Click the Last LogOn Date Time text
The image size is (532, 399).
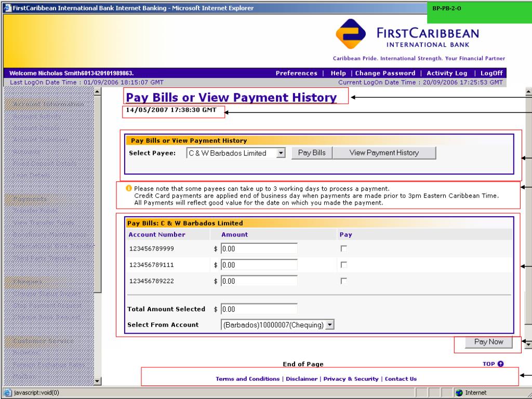pos(87,82)
